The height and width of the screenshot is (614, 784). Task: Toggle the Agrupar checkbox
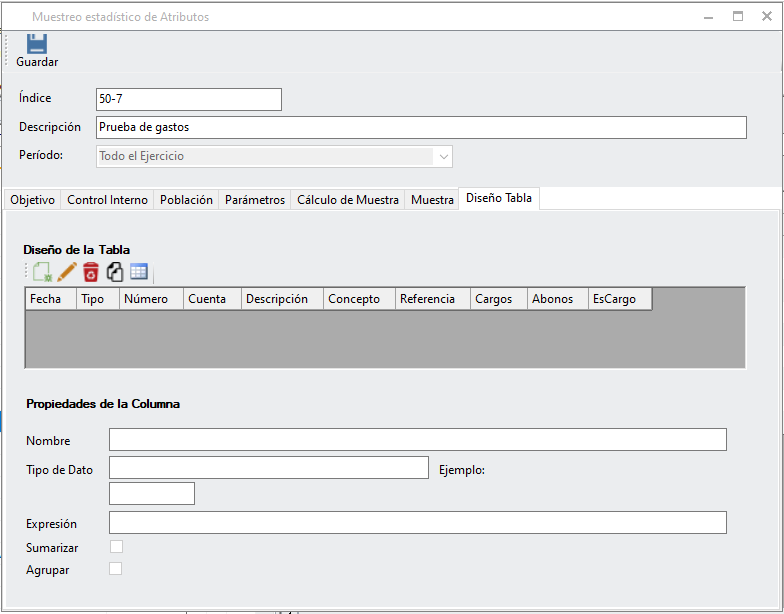[x=116, y=569]
